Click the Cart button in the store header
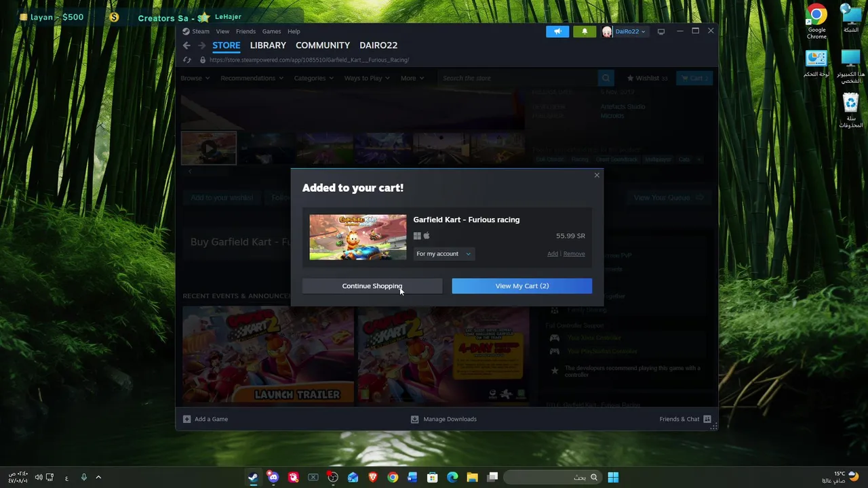Image resolution: width=868 pixels, height=488 pixels. coord(694,78)
